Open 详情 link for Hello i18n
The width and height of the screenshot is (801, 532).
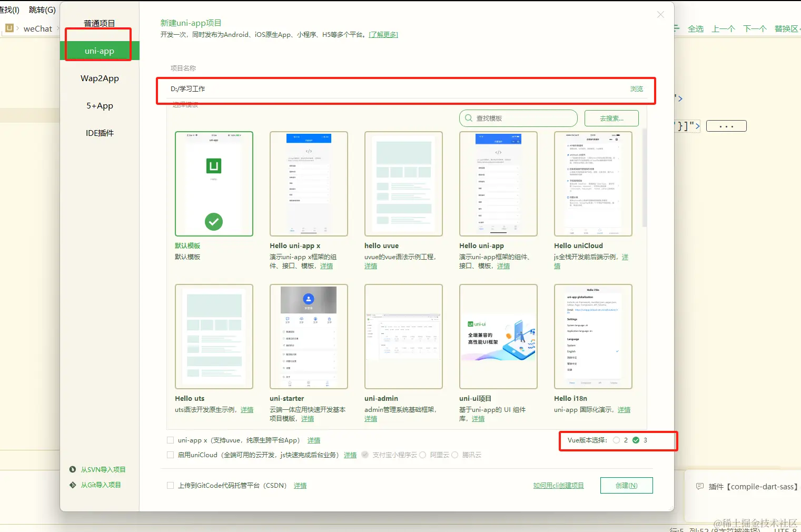[x=624, y=410]
